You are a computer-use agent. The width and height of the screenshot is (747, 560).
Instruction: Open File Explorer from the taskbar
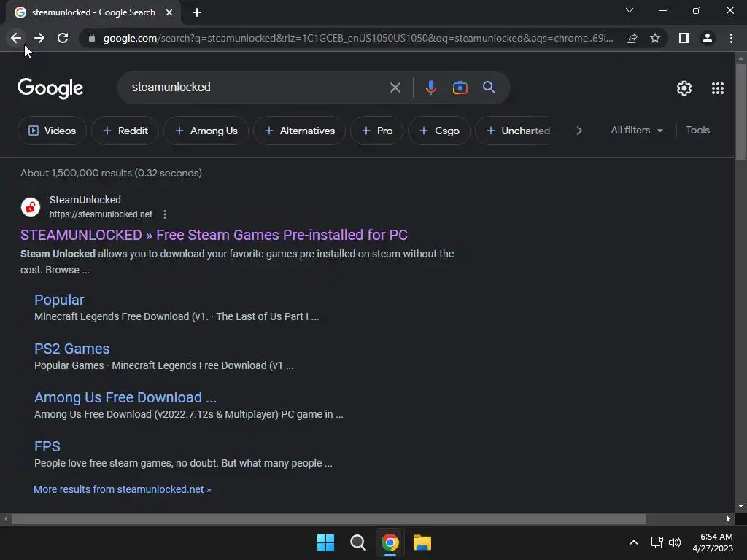click(x=422, y=542)
